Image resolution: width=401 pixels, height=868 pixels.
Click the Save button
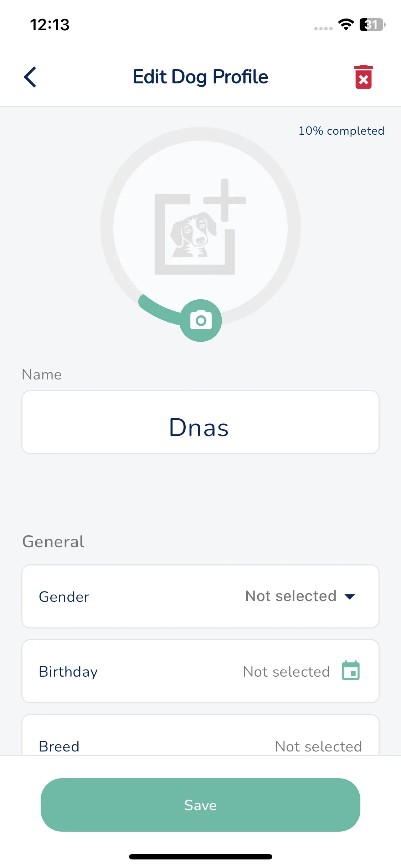[200, 805]
